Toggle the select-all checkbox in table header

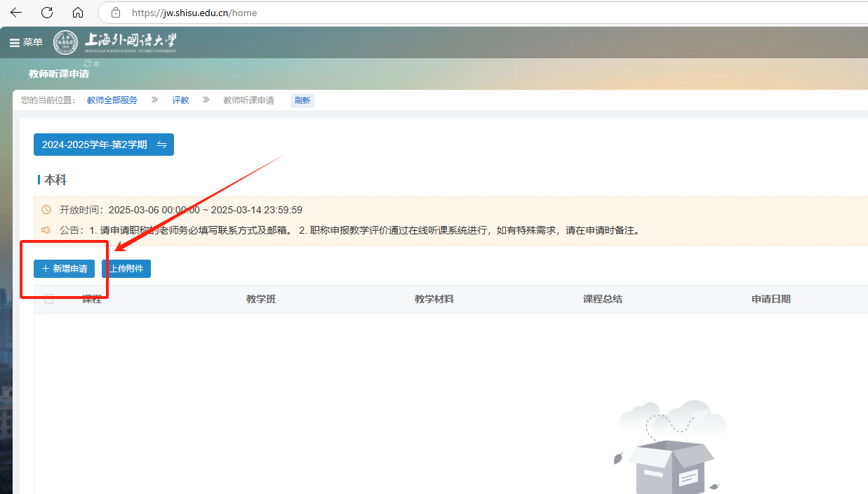click(49, 299)
